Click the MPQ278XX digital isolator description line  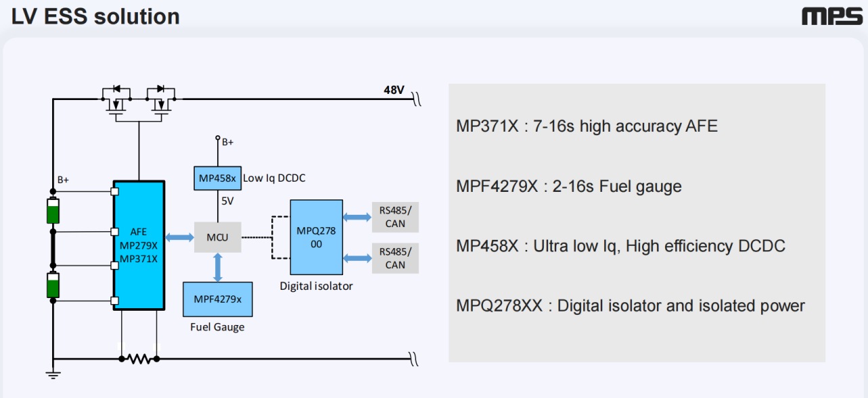pyautogui.click(x=631, y=305)
